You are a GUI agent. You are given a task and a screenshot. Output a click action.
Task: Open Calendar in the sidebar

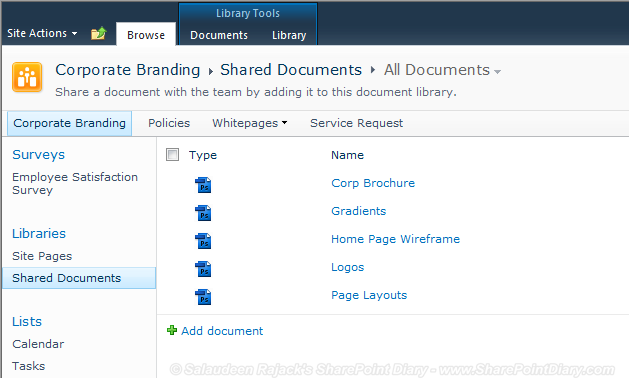[x=38, y=344]
